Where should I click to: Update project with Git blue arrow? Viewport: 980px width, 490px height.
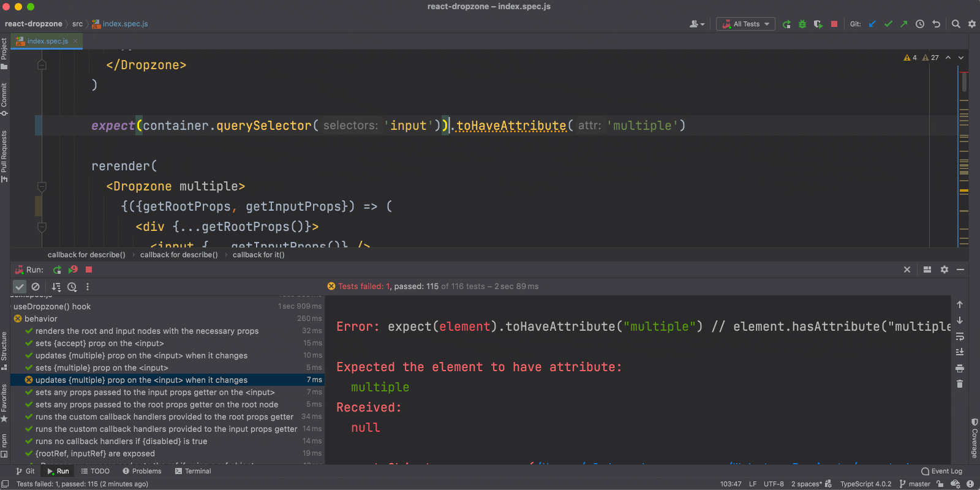click(873, 24)
